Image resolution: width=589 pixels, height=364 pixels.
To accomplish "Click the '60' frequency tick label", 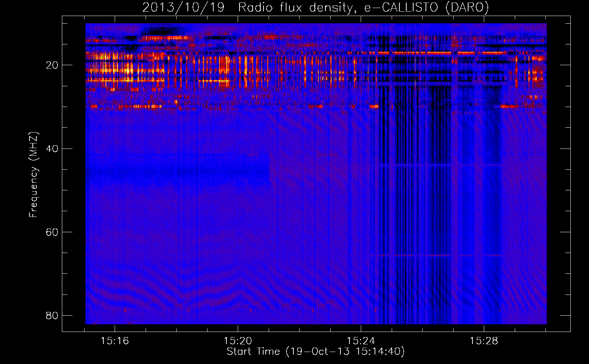I will pyautogui.click(x=52, y=232).
